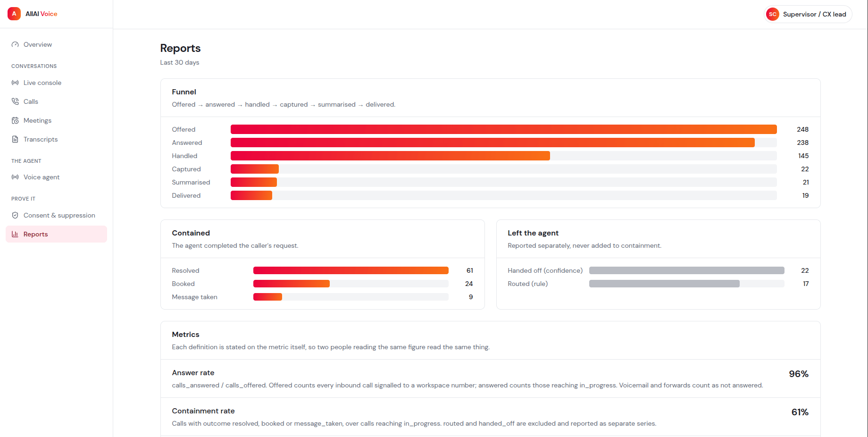Open Meetings via its calendar icon

click(15, 120)
